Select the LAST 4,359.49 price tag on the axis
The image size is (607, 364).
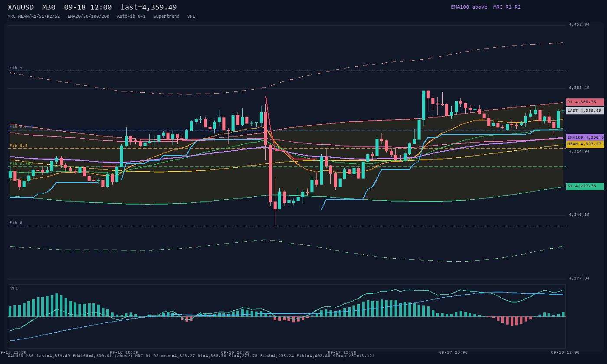(x=585, y=110)
